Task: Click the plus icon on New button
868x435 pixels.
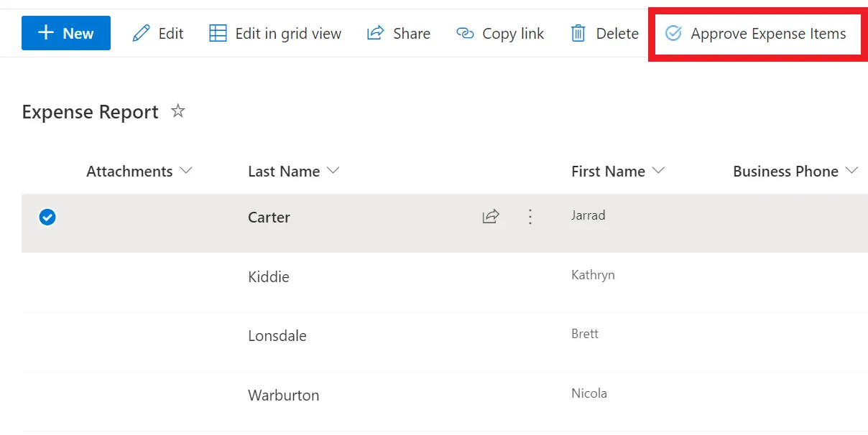Action: 46,33
